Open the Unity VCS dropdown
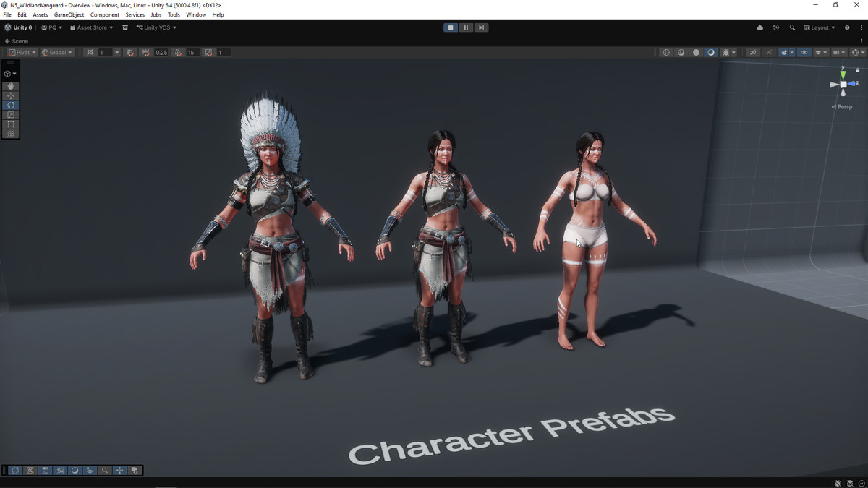This screenshot has height=488, width=868. point(157,27)
